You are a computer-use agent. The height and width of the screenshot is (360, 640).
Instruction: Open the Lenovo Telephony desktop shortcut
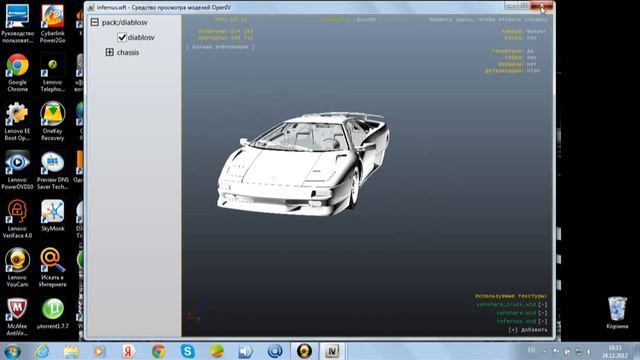point(53,73)
